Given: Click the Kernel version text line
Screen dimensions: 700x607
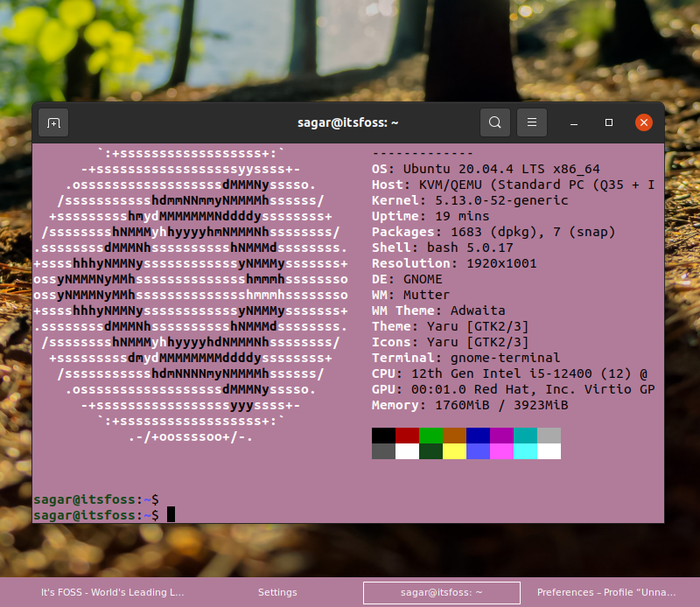Looking at the screenshot, I should pyautogui.click(x=472, y=200).
